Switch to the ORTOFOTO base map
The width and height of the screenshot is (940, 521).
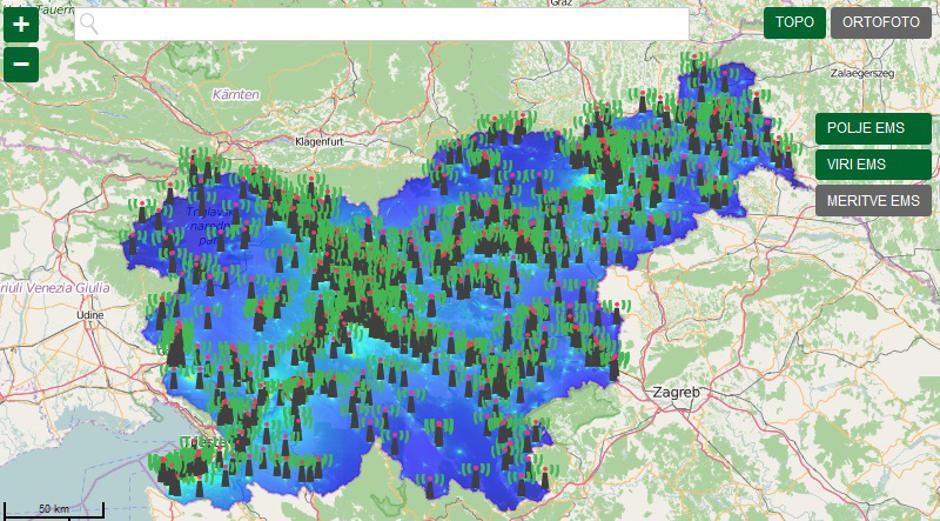tap(880, 22)
